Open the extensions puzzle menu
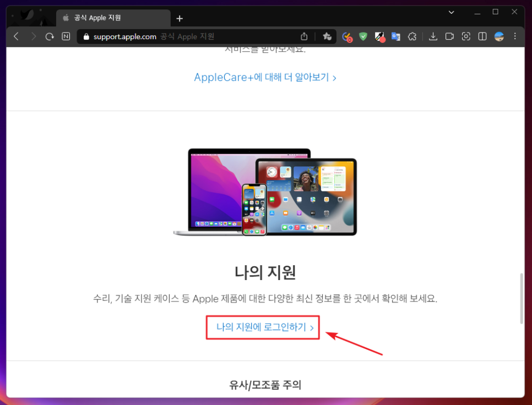The image size is (532, 405). pyautogui.click(x=412, y=36)
